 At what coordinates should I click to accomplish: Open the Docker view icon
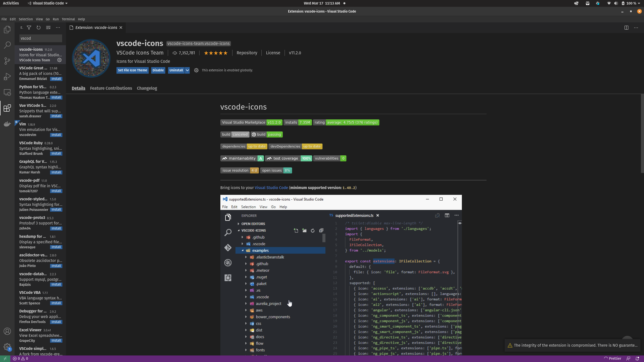(x=7, y=124)
